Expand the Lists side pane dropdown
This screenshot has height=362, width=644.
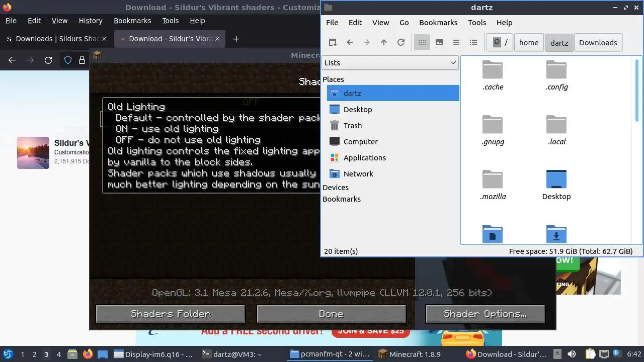390,63
